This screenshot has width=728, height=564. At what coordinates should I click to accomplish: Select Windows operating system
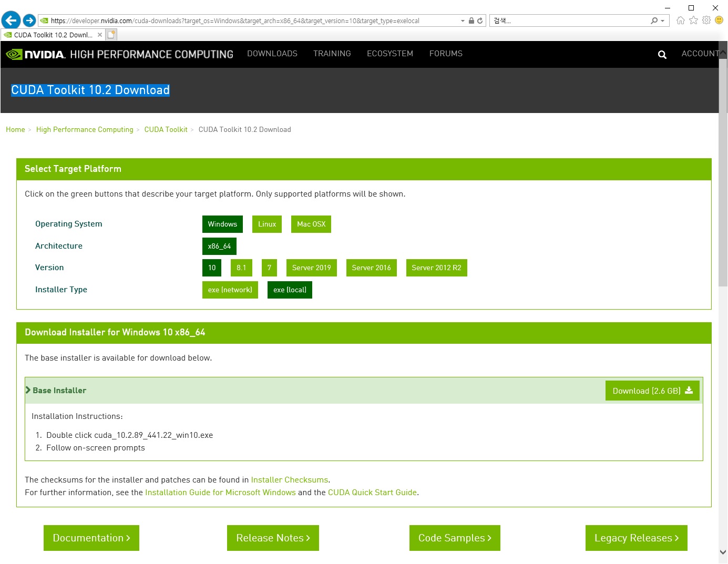tap(222, 224)
